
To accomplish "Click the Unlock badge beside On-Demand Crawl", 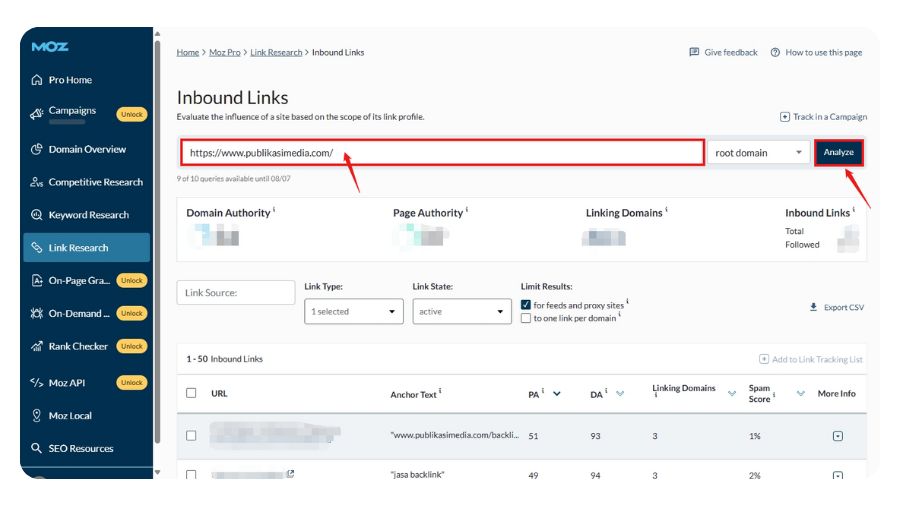I will [132, 313].
